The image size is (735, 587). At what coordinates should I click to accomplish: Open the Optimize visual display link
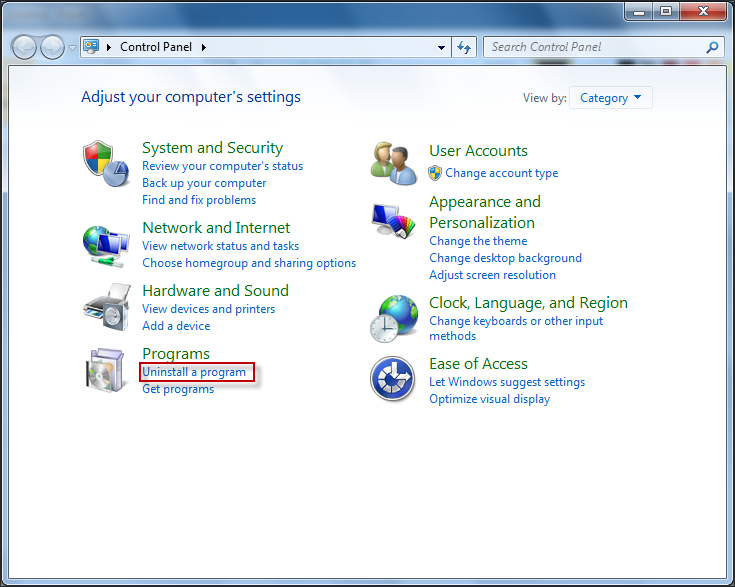coord(489,399)
